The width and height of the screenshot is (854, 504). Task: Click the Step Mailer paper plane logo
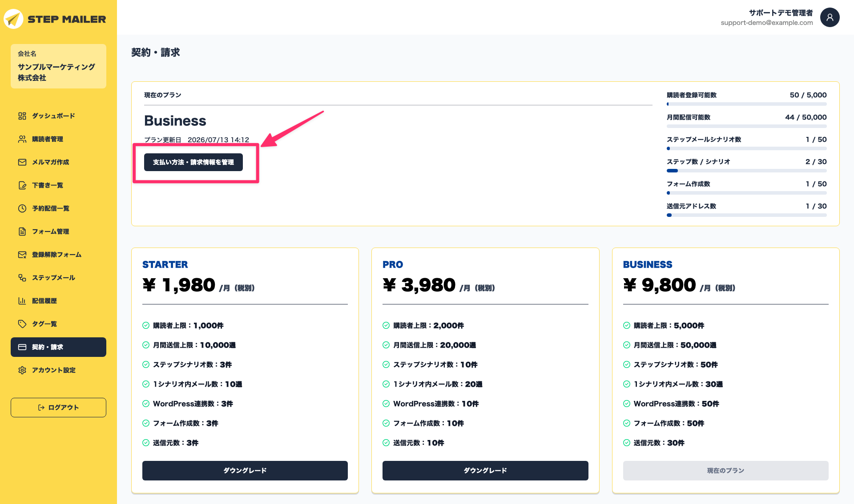(x=13, y=19)
